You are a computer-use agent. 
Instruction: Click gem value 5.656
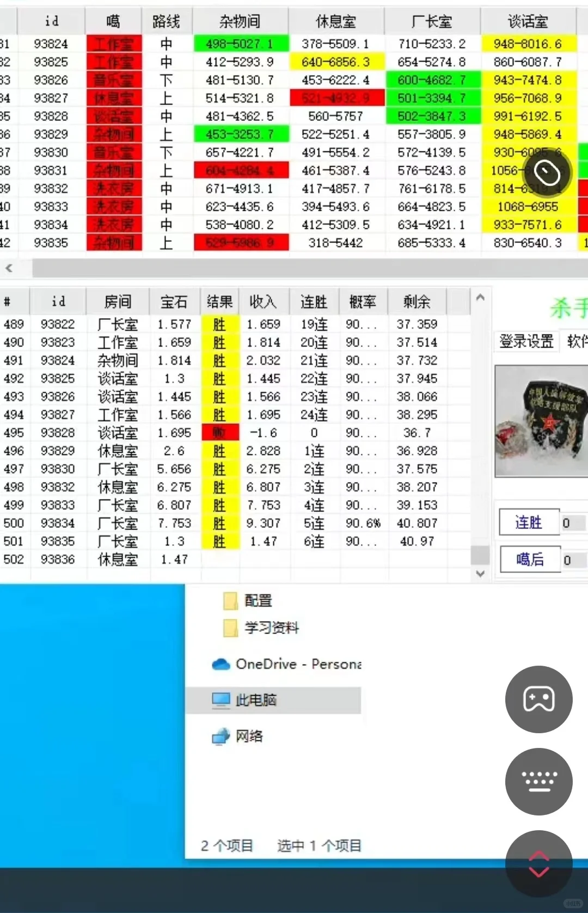coord(174,468)
